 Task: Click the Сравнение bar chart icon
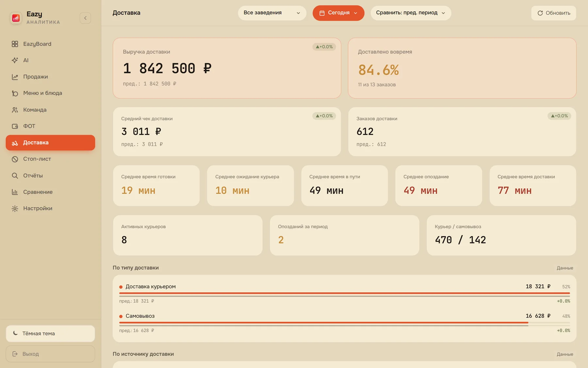15,192
